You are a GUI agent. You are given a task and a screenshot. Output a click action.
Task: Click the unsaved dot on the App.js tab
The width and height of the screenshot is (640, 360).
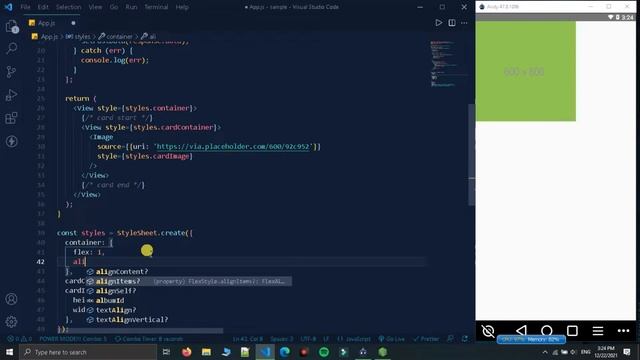(73, 23)
